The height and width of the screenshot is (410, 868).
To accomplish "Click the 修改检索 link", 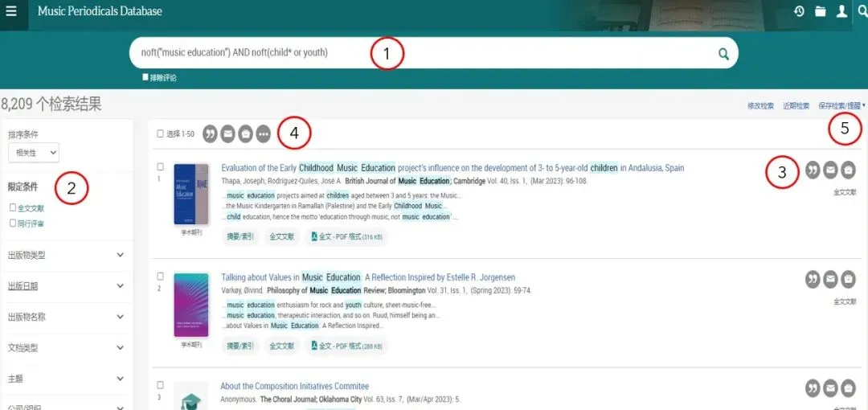I will coord(760,105).
